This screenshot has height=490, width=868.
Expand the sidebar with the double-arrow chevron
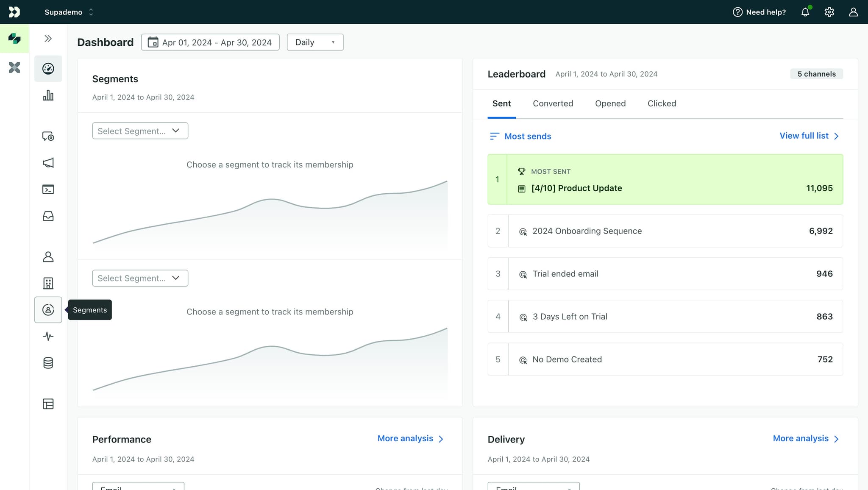point(48,39)
